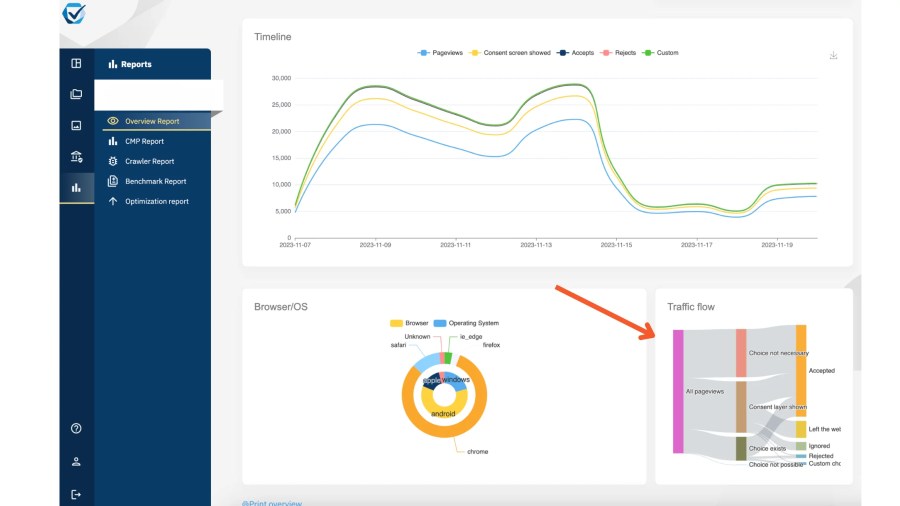900x506 pixels.
Task: Toggle Pageviews series in Timeline legend
Action: [440, 53]
